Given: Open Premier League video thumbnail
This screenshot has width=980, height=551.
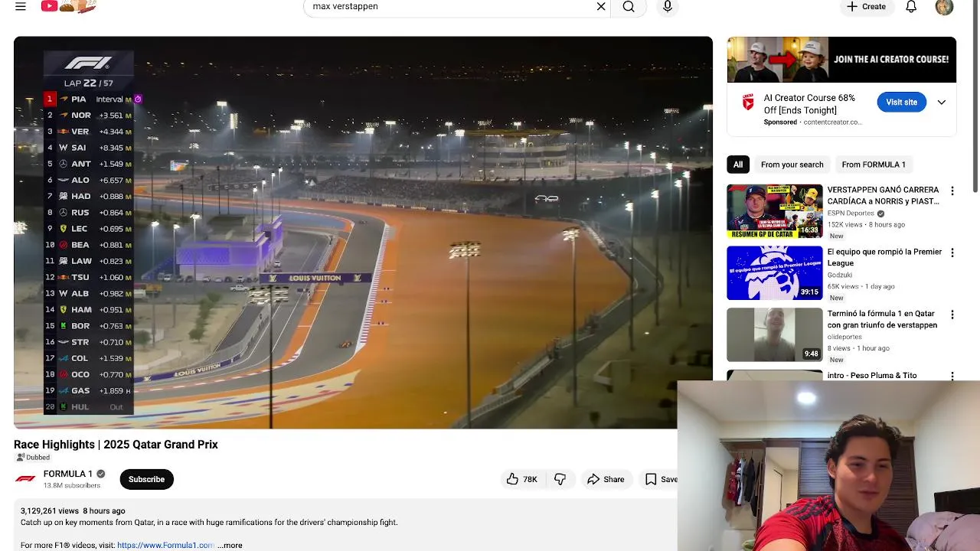Looking at the screenshot, I should coord(775,273).
